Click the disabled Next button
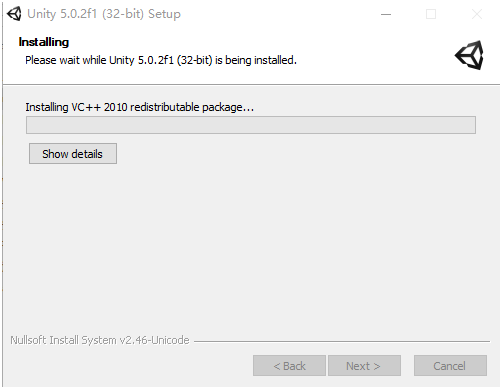502x389 pixels. (x=364, y=366)
